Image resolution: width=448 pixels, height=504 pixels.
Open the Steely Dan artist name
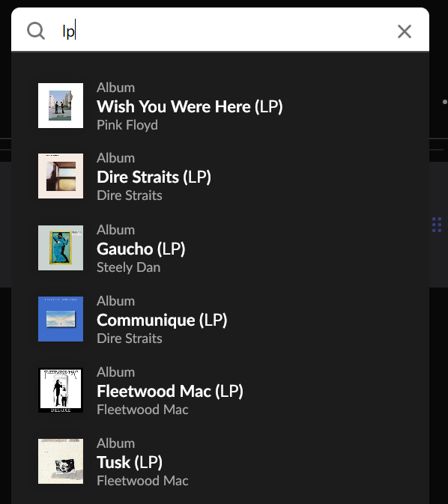(128, 267)
